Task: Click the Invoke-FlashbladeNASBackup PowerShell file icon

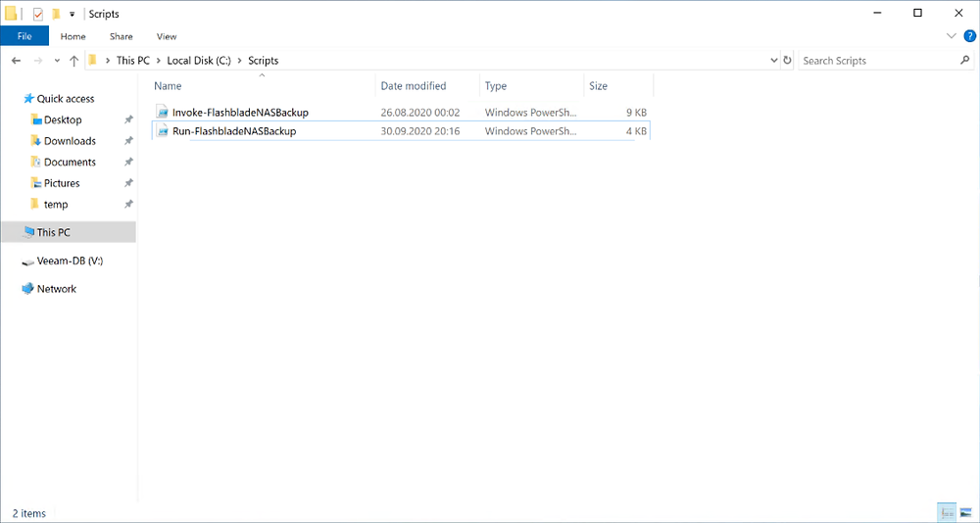Action: (163, 113)
